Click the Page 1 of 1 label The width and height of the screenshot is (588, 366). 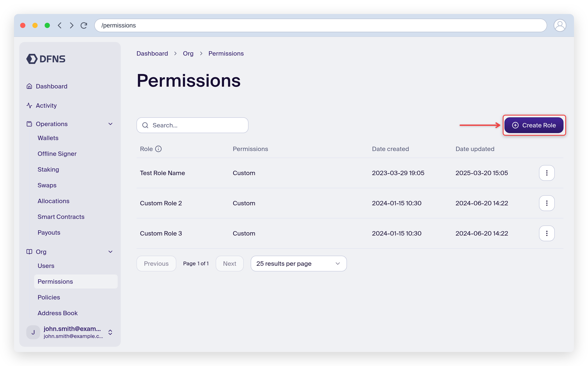pos(196,263)
